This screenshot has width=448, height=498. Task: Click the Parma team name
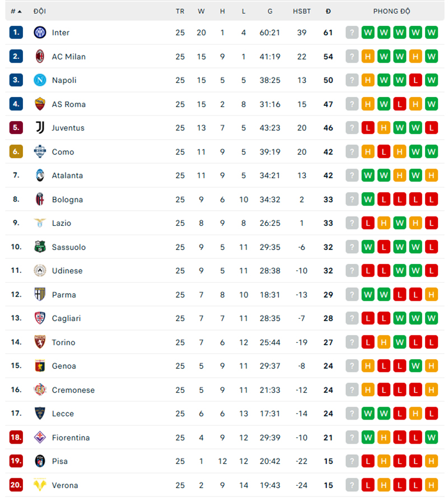tap(64, 295)
